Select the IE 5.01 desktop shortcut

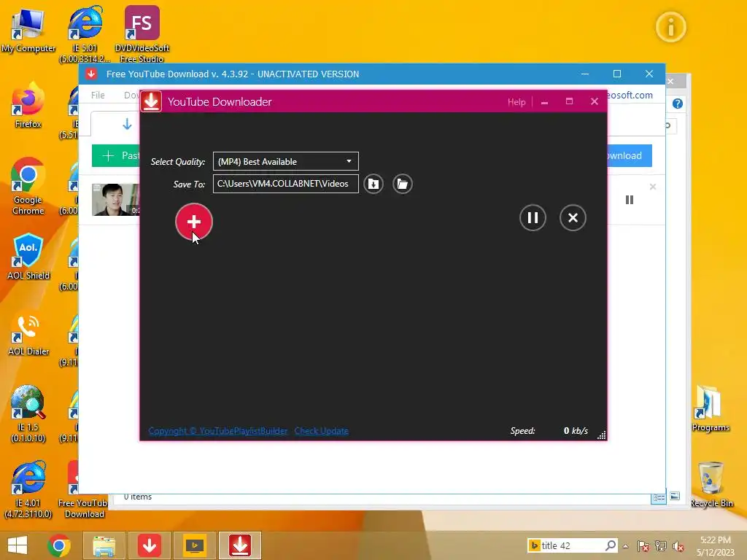pyautogui.click(x=85, y=34)
